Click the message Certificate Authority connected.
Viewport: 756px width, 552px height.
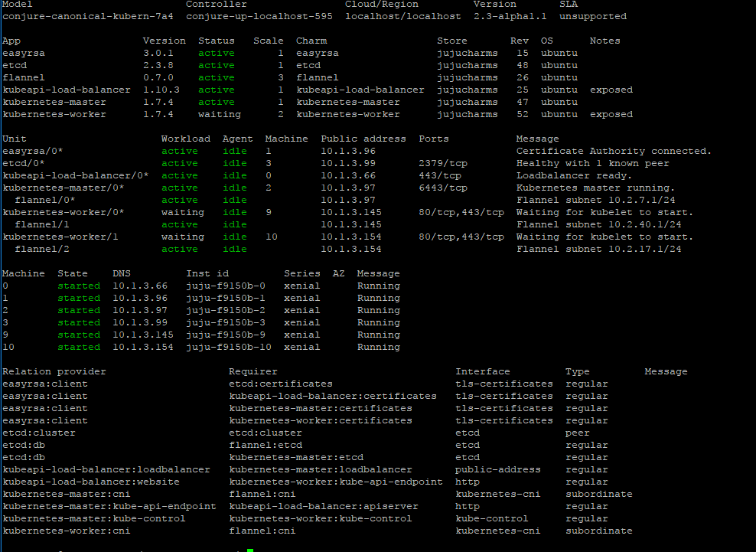point(614,151)
